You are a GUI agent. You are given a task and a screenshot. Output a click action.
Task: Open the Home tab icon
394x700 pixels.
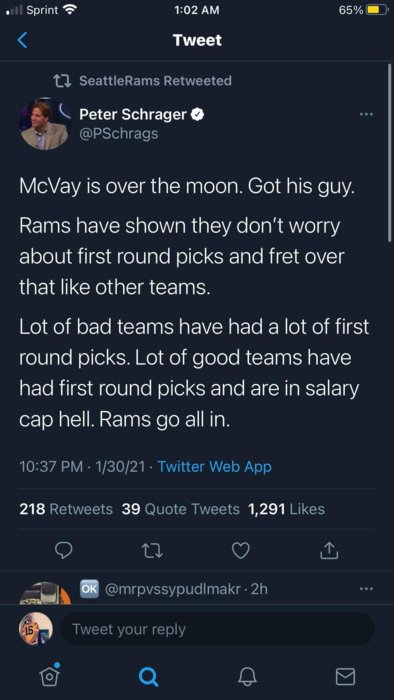[x=48, y=675]
